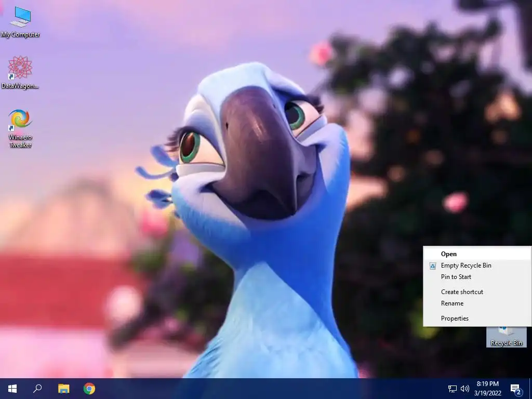Image resolution: width=532 pixels, height=399 pixels.
Task: Select the My Computer desktop icon
Action: tap(20, 21)
